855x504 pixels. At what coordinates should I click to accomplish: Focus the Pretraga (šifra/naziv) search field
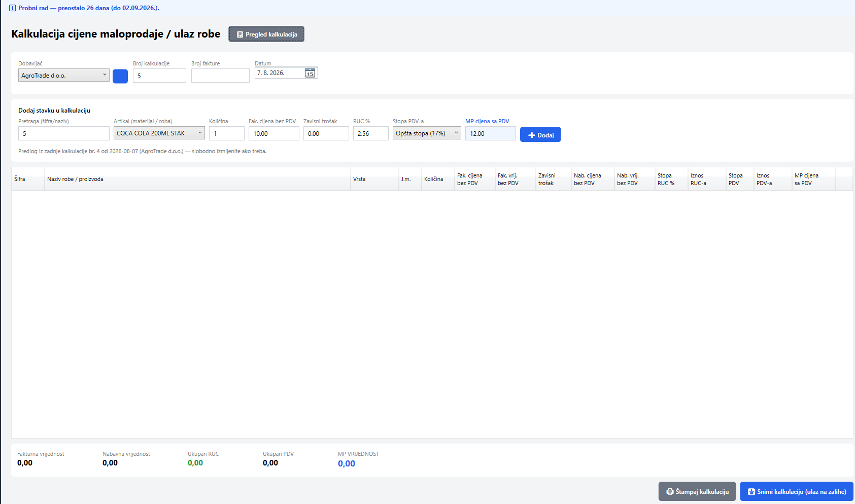[64, 133]
